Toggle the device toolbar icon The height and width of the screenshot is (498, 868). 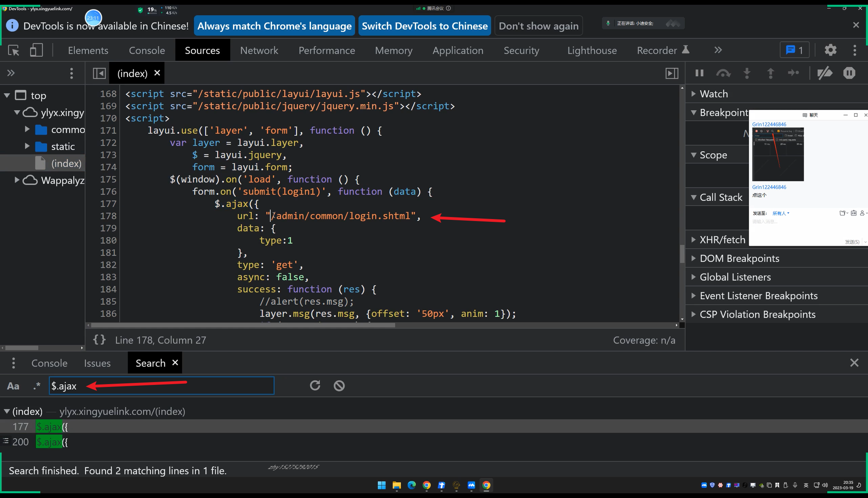tap(36, 50)
